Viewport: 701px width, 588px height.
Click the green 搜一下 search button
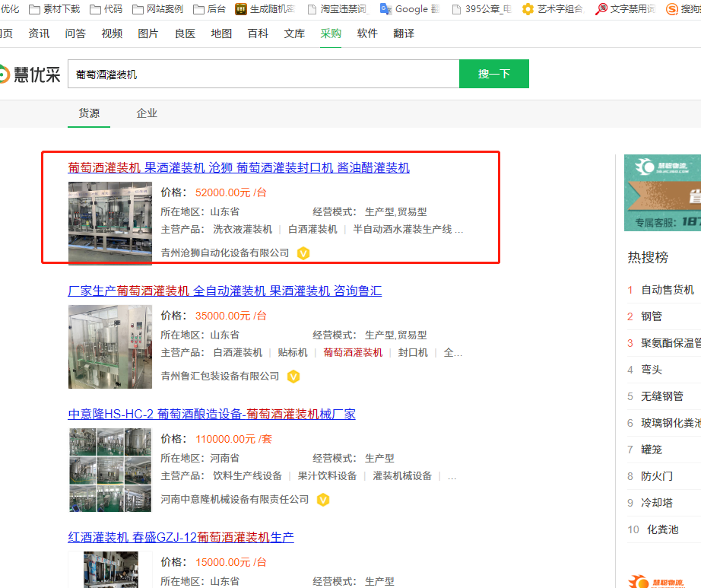tap(494, 74)
